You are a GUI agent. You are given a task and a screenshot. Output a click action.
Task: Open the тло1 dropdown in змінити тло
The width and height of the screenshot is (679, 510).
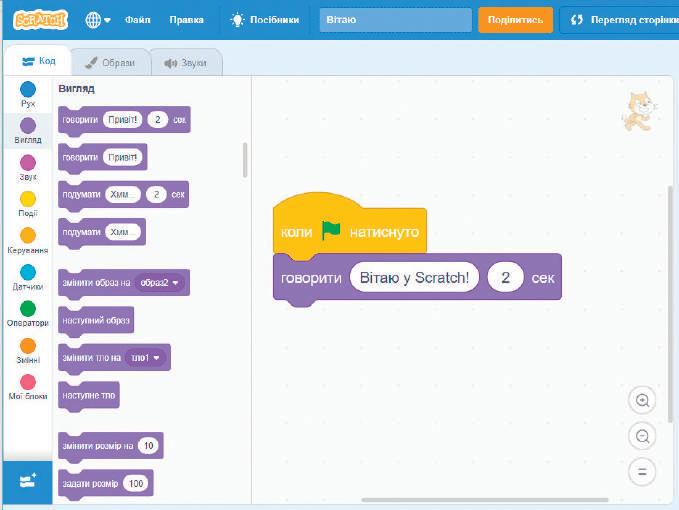[146, 358]
